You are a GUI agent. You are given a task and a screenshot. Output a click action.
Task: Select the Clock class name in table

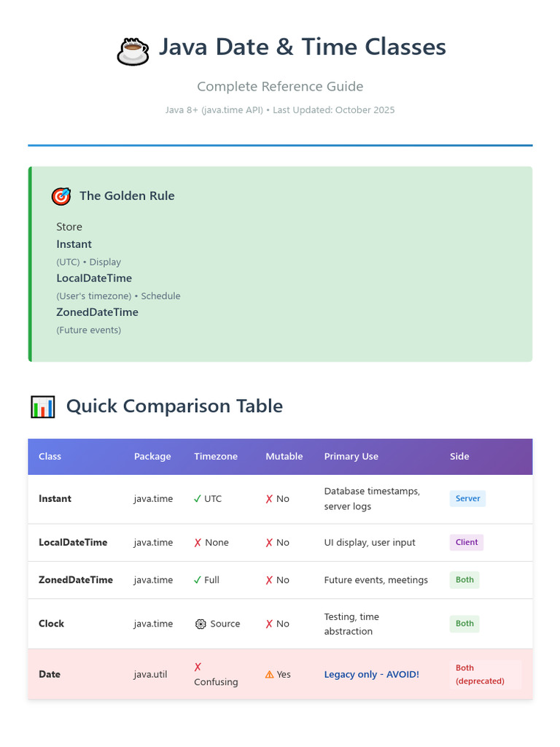[x=52, y=624]
